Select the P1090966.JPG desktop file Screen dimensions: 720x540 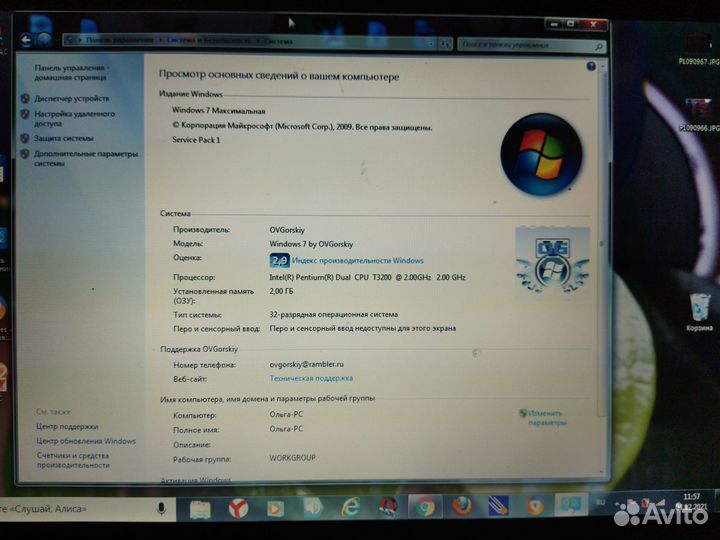click(699, 115)
